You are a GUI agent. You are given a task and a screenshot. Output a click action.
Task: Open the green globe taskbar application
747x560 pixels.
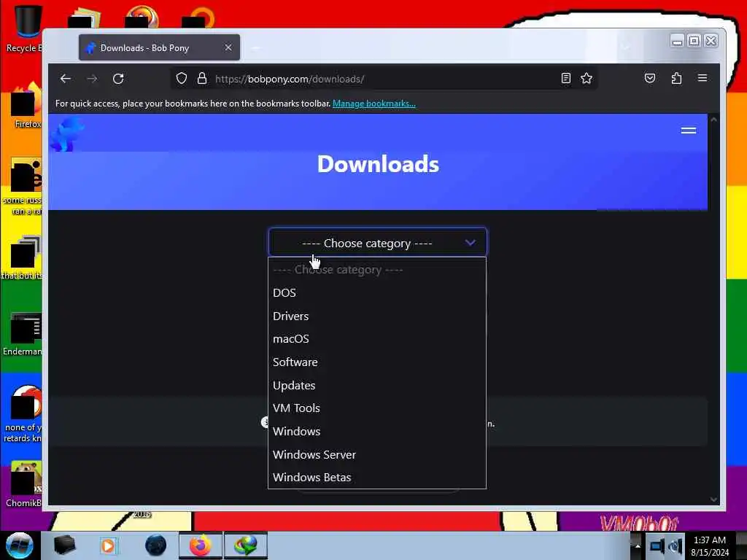[245, 545]
